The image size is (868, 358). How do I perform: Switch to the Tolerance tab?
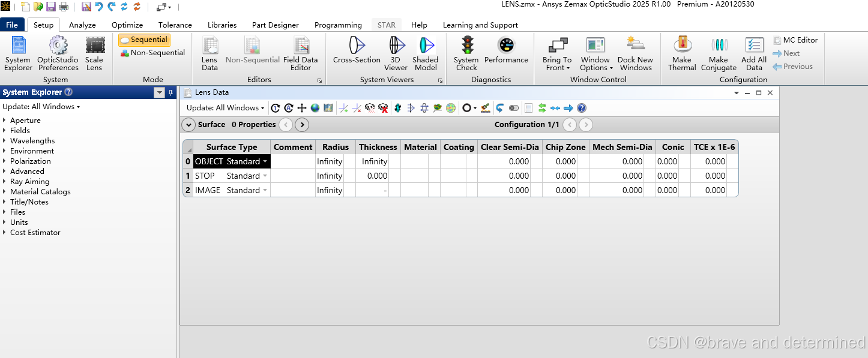175,25
